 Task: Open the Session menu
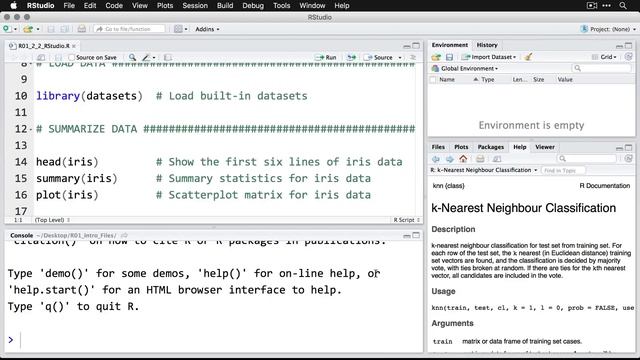(x=195, y=6)
